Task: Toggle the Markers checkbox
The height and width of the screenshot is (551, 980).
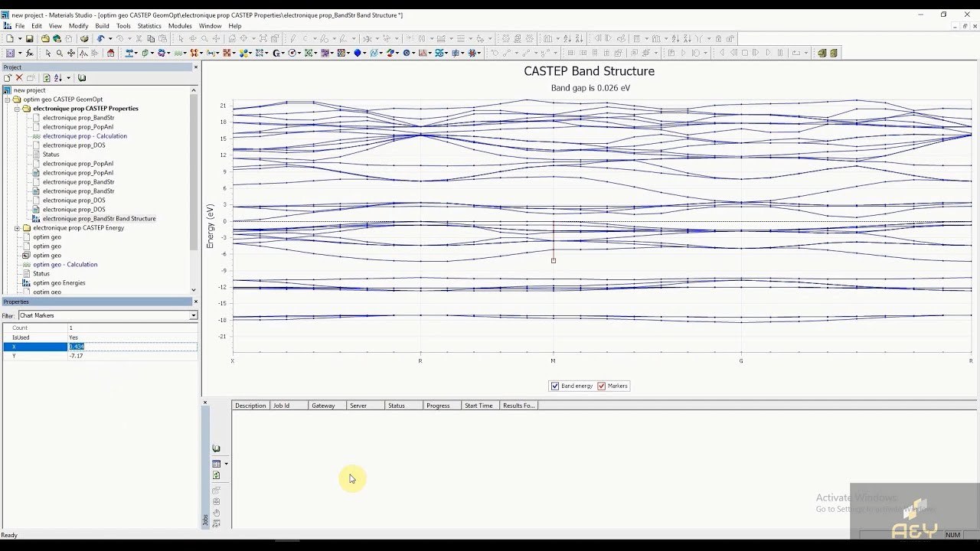Action: (x=601, y=386)
